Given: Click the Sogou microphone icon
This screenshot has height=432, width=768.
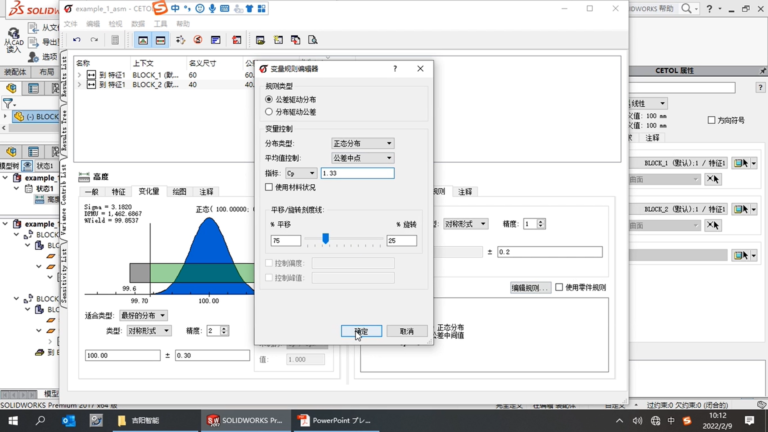Looking at the screenshot, I should (212, 8).
